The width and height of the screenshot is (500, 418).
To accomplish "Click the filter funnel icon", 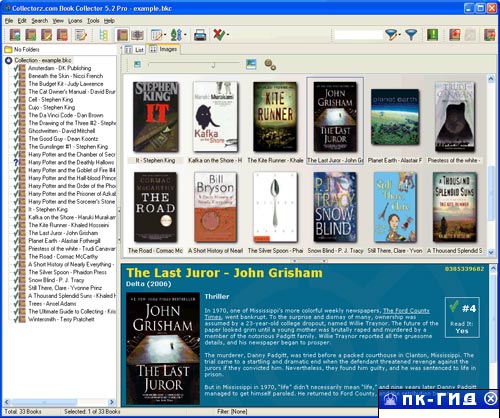I will coord(411,34).
